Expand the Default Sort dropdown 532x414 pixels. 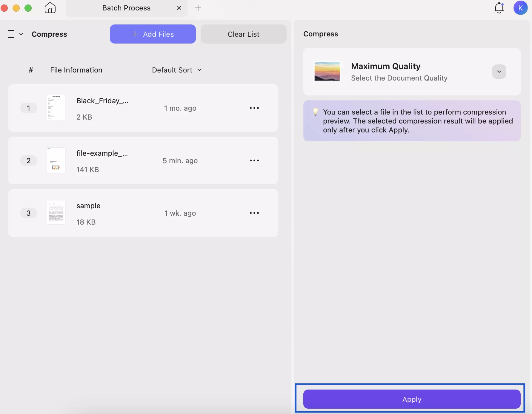pyautogui.click(x=177, y=70)
